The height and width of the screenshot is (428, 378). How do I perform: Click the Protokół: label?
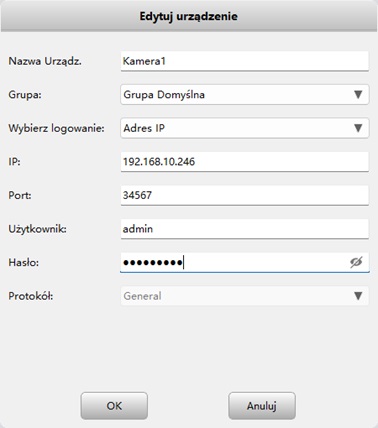tap(31, 296)
